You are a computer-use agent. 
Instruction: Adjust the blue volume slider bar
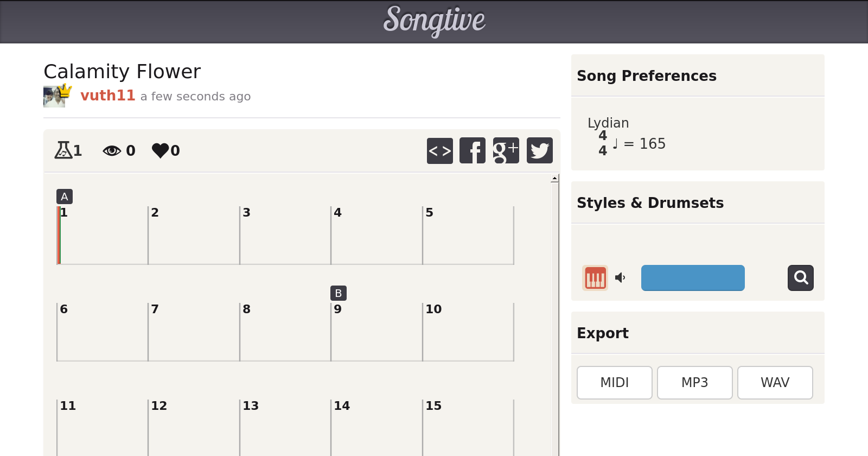(693, 278)
